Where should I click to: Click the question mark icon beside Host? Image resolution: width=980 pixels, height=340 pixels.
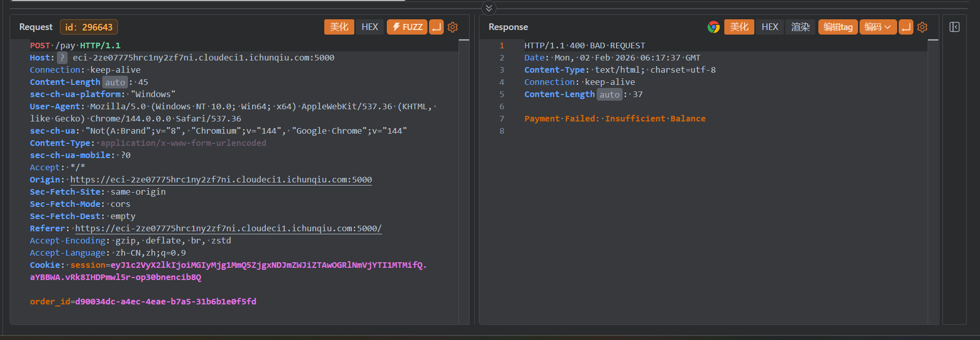tap(62, 58)
